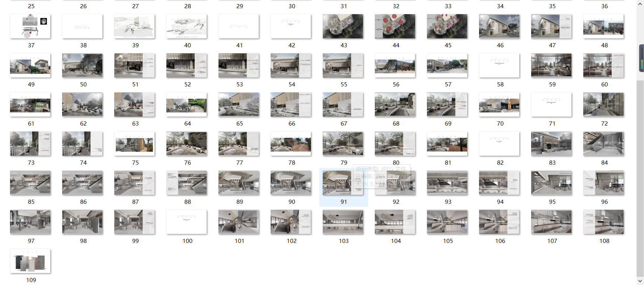Select the interior hall thumbnail 97
The image size is (644, 285).
[30, 222]
